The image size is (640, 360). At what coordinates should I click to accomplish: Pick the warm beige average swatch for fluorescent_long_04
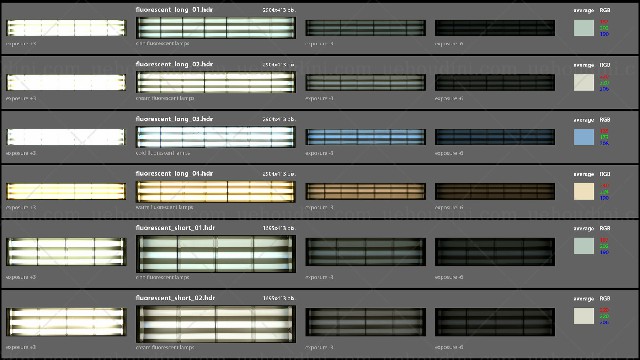pos(584,191)
